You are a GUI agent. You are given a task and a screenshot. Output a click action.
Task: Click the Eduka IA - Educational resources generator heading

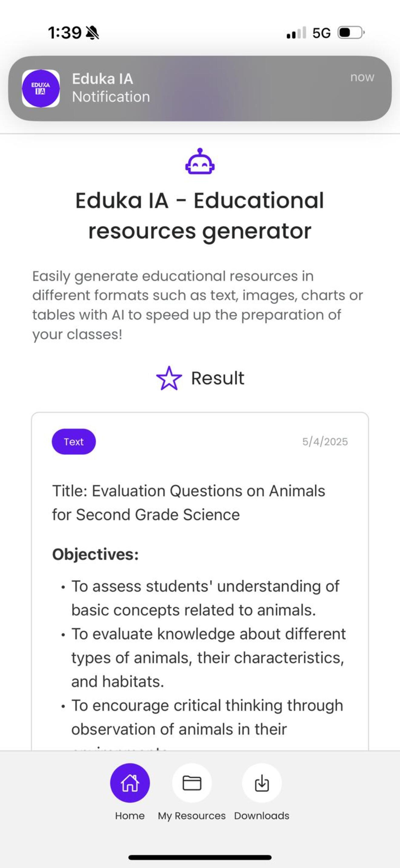coord(200,216)
